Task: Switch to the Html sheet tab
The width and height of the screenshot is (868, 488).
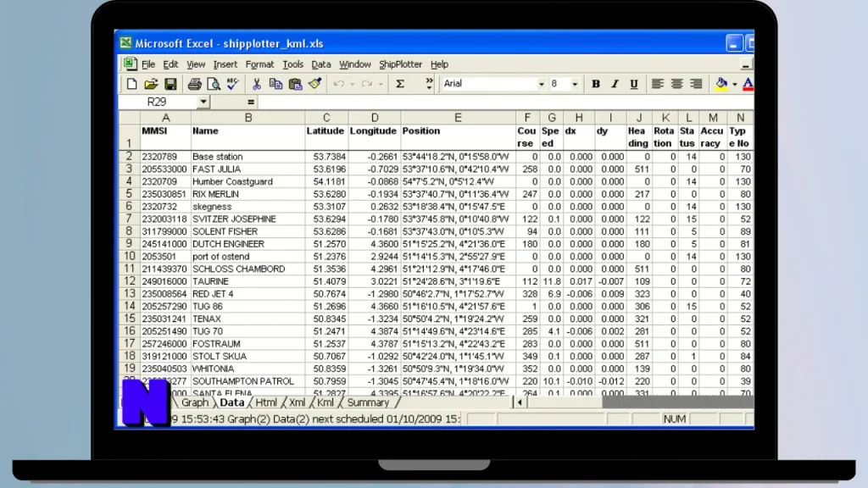Action: [265, 402]
